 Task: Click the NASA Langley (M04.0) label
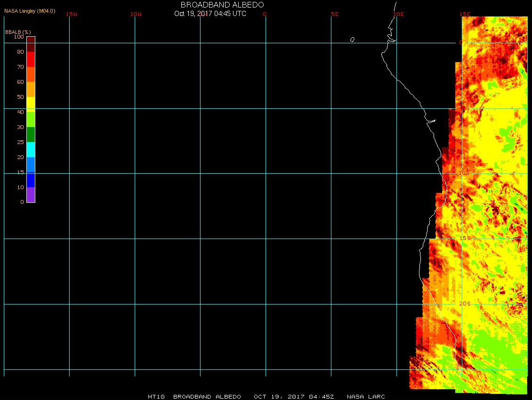coord(30,11)
